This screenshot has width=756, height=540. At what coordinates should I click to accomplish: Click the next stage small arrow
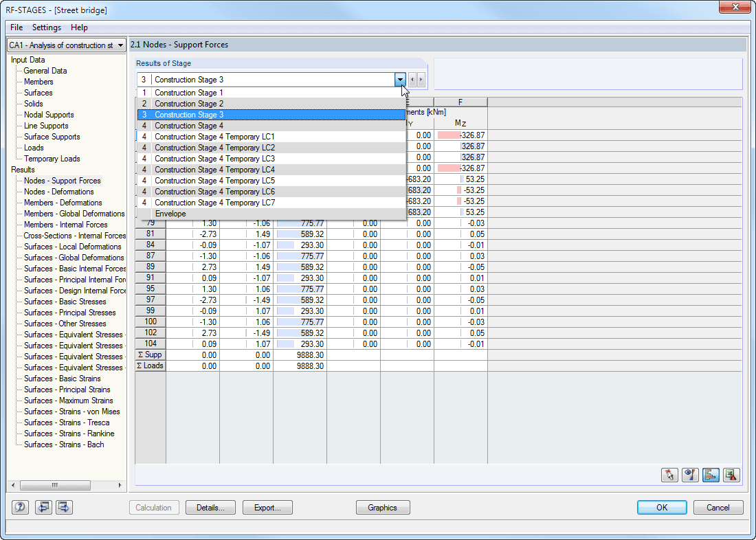pos(421,80)
